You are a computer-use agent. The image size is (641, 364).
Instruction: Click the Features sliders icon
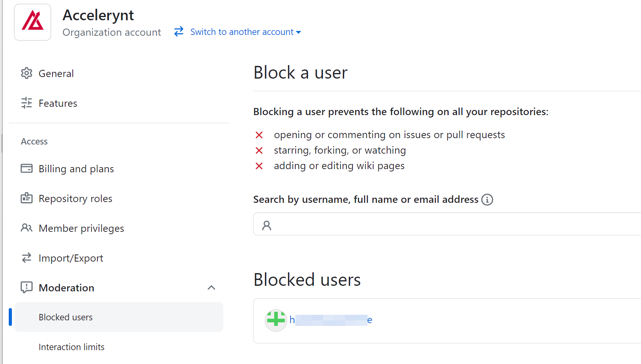click(27, 103)
